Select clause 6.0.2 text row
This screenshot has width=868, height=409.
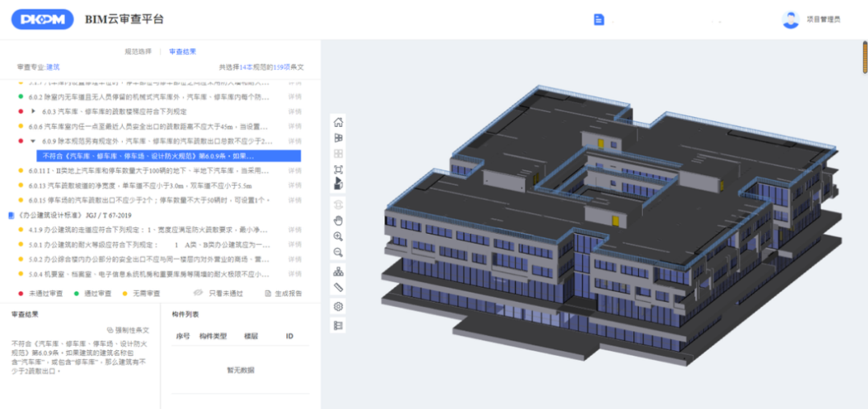pyautogui.click(x=150, y=97)
